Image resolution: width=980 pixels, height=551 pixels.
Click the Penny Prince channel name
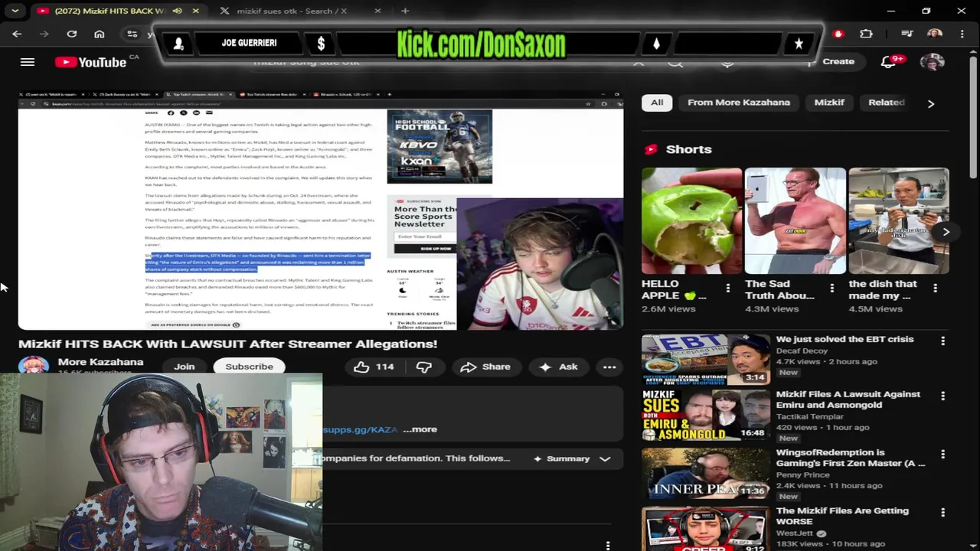coord(802,474)
